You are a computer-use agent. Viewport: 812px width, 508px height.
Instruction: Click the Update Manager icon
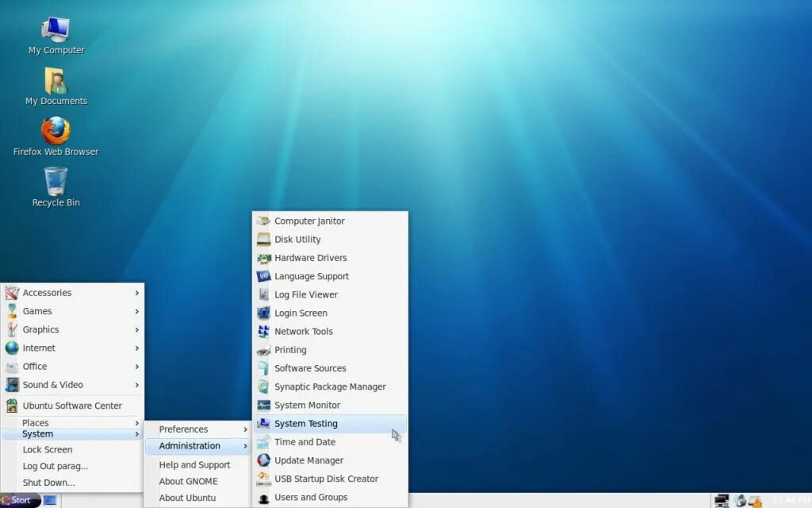click(263, 460)
